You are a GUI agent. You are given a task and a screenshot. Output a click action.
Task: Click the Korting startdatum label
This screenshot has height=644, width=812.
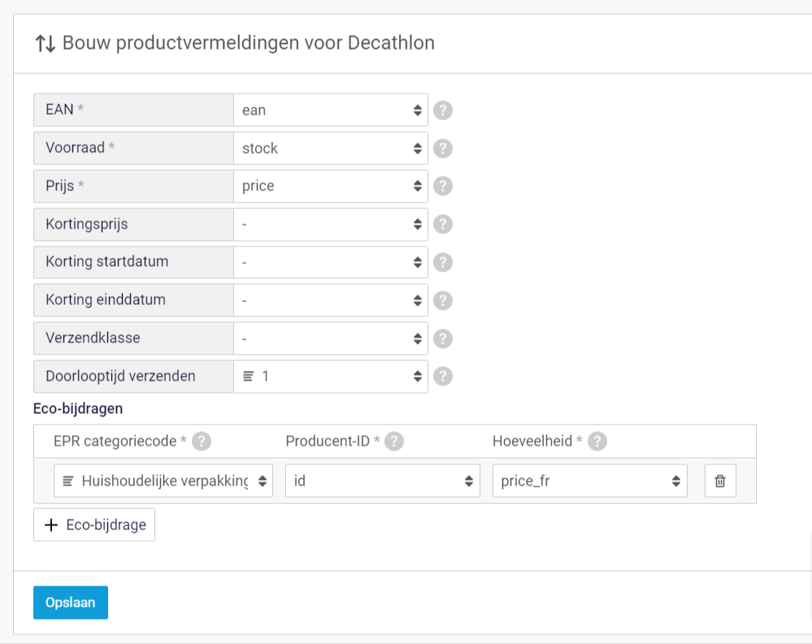[x=106, y=262]
